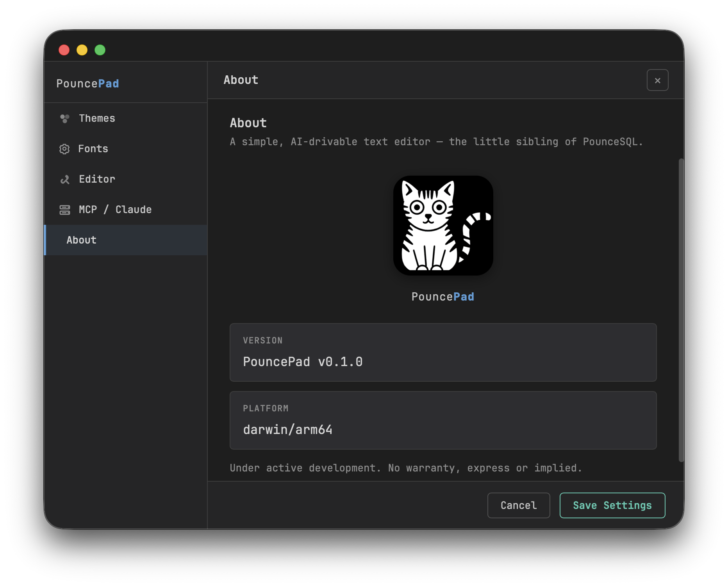This screenshot has height=587, width=728.
Task: Click the Editor tool icon in sidebar
Action: point(65,180)
